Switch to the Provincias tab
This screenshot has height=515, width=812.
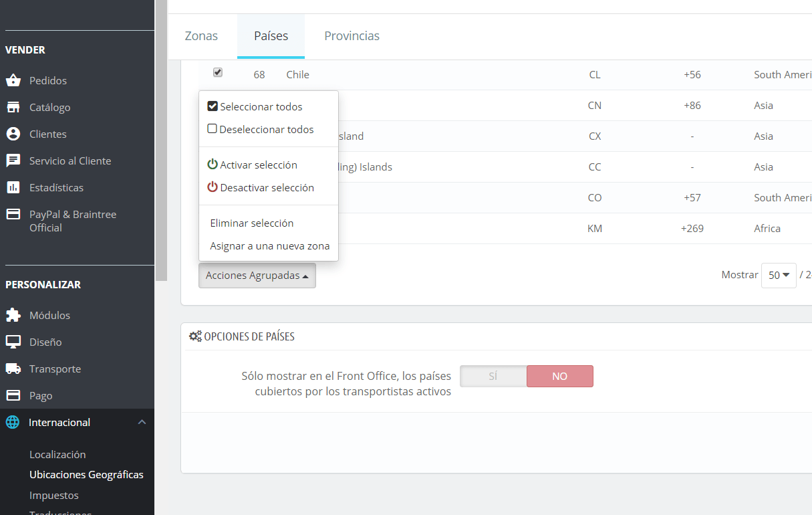point(352,36)
